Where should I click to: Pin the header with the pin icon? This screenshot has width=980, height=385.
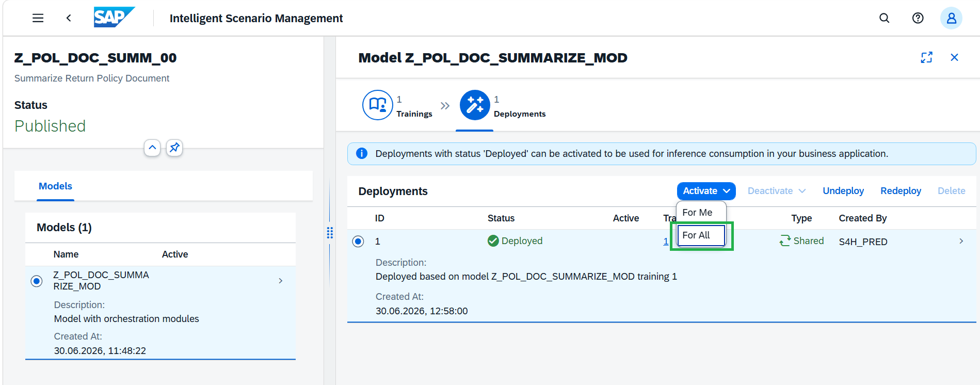[x=174, y=148]
